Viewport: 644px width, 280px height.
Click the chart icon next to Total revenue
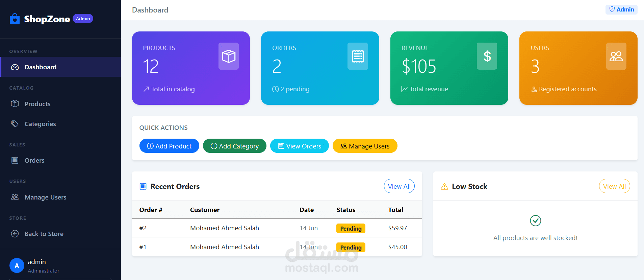(x=405, y=89)
